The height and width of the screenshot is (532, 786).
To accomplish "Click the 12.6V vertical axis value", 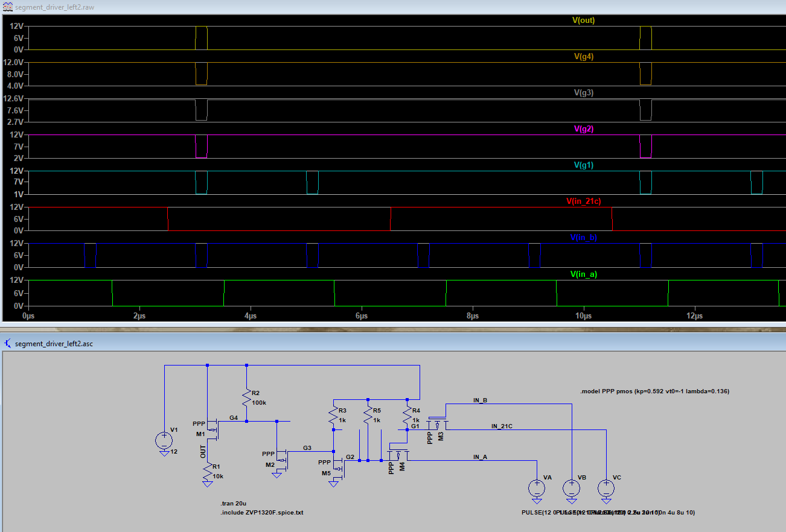I will tap(13, 99).
